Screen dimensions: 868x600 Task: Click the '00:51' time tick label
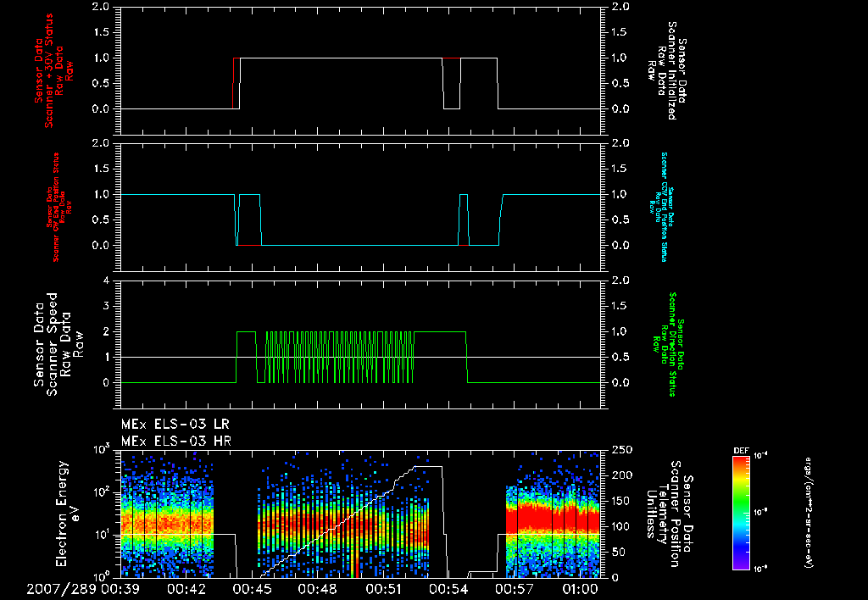[x=383, y=589]
